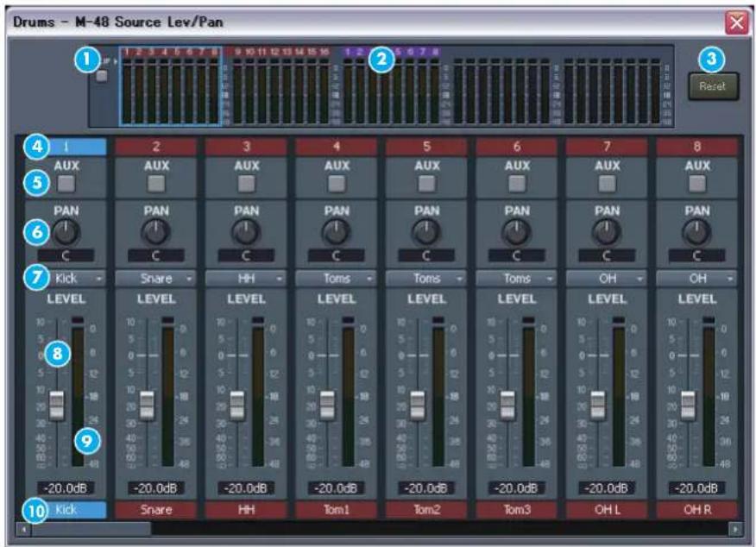
Task: Click the PAN knob on channel 2 Snare
Action: (155, 232)
